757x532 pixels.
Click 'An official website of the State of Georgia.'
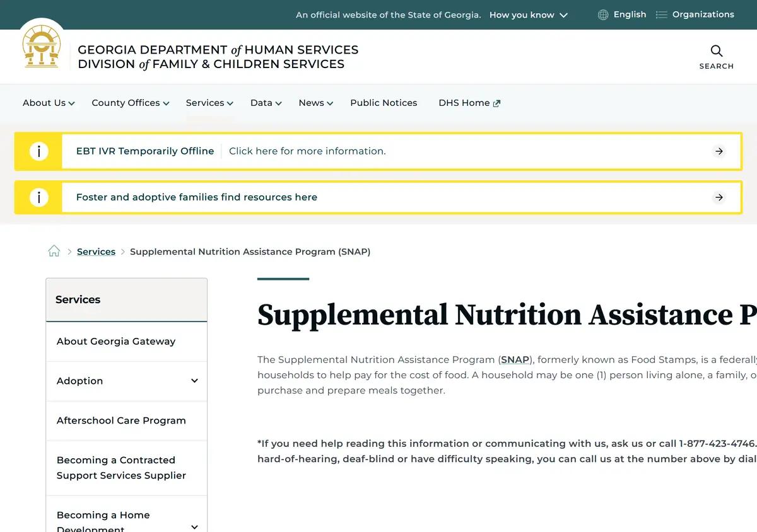[389, 15]
